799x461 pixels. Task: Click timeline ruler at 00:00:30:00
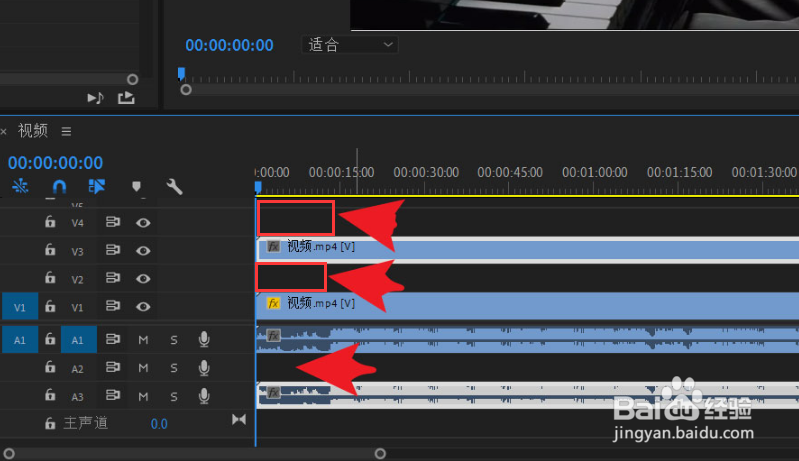tap(426, 173)
